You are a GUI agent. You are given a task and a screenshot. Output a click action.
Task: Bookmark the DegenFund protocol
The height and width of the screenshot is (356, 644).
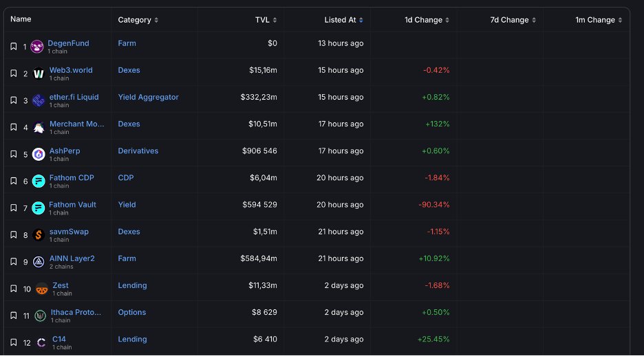point(14,47)
